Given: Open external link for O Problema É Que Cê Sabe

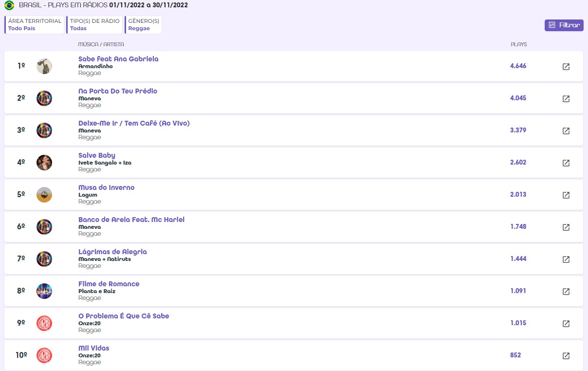Looking at the screenshot, I should pos(566,323).
